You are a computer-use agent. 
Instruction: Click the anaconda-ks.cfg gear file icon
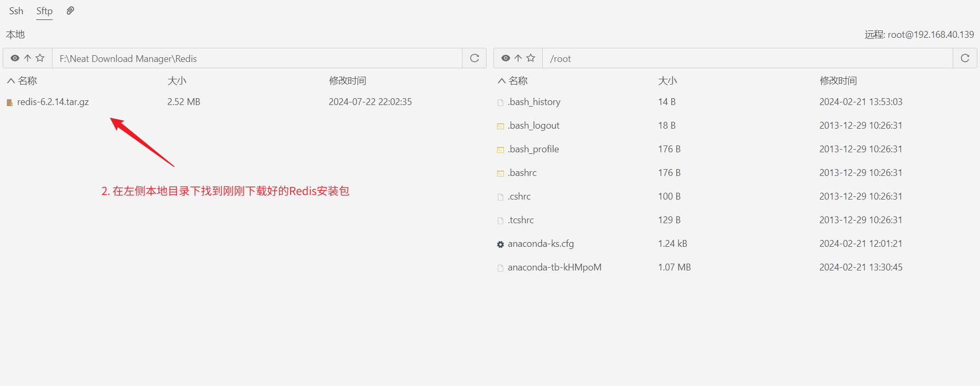(x=500, y=244)
